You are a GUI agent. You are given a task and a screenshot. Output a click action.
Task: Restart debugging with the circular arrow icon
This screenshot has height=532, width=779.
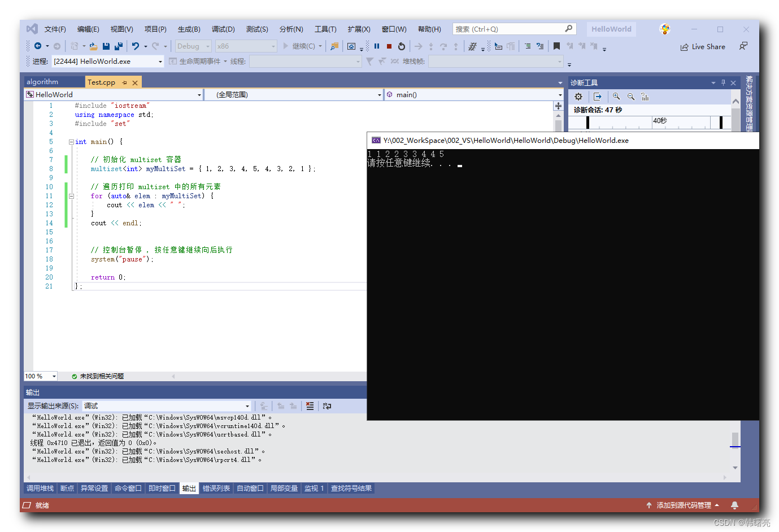(402, 46)
